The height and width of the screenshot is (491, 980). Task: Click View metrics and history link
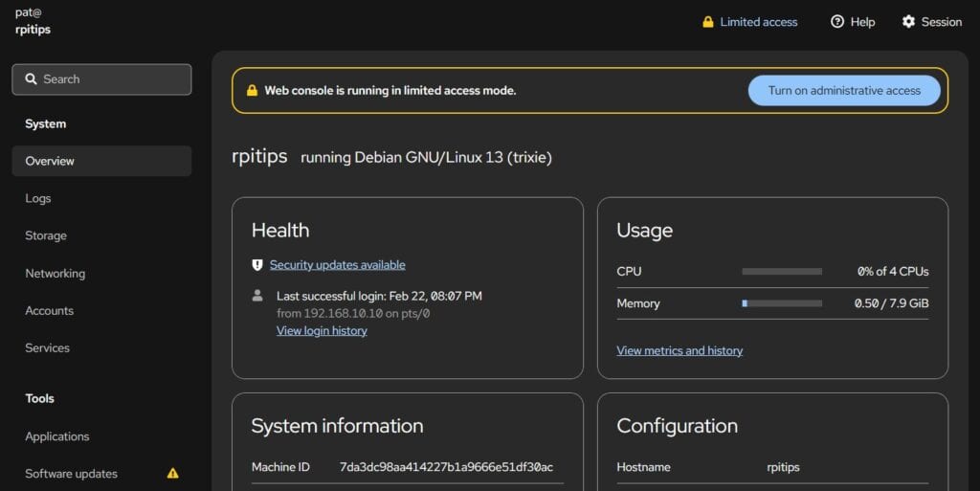click(x=679, y=350)
